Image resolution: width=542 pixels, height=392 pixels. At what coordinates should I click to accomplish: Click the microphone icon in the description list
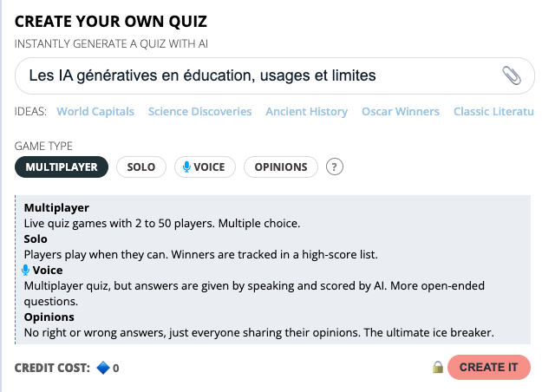tap(26, 270)
